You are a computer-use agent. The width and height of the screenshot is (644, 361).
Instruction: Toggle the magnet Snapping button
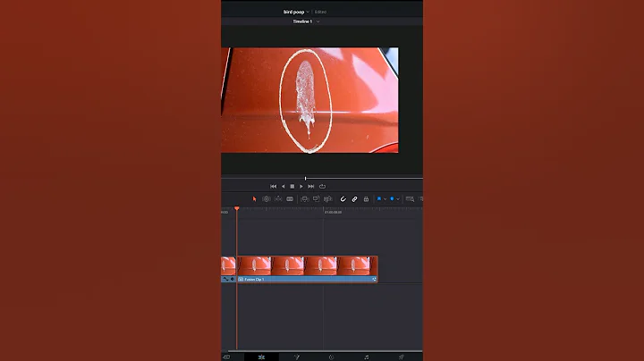coord(343,199)
